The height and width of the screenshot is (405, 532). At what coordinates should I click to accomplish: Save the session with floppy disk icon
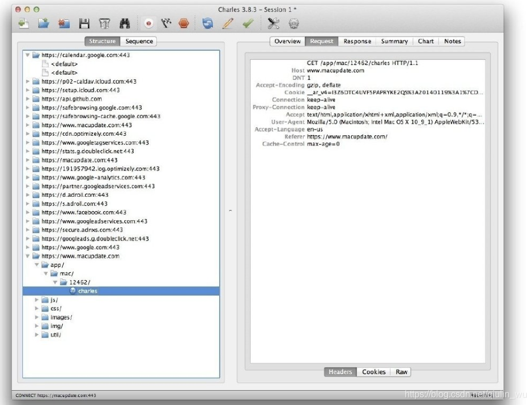(x=84, y=23)
